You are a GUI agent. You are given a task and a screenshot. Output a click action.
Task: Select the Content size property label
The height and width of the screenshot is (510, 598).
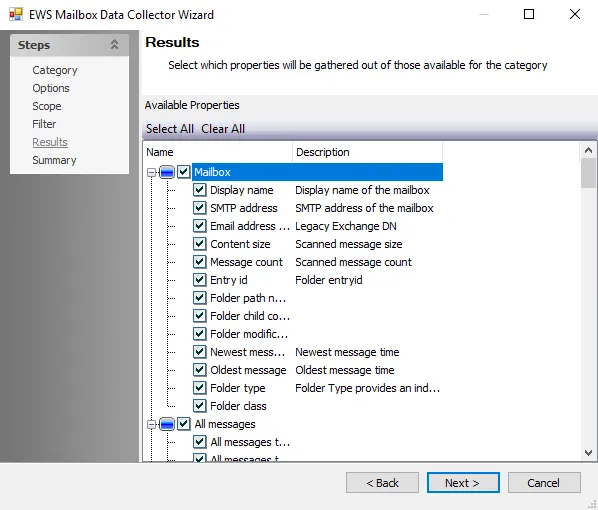pyautogui.click(x=240, y=244)
